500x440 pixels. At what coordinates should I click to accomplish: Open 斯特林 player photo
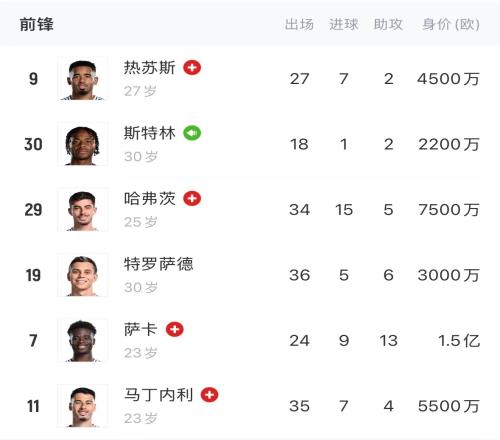82,144
